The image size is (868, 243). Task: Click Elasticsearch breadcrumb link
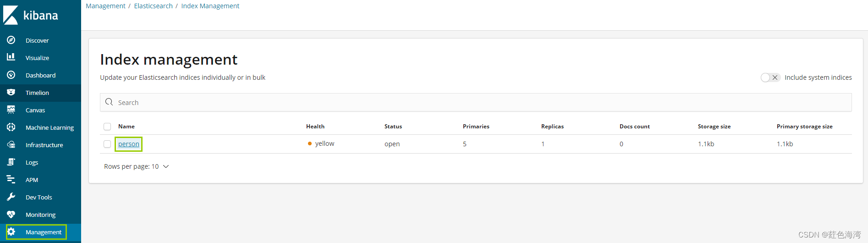point(153,6)
